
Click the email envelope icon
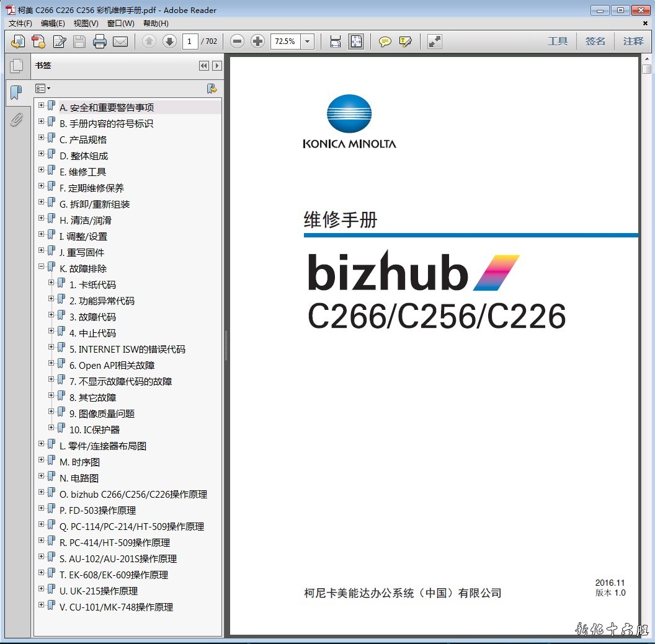[x=120, y=42]
